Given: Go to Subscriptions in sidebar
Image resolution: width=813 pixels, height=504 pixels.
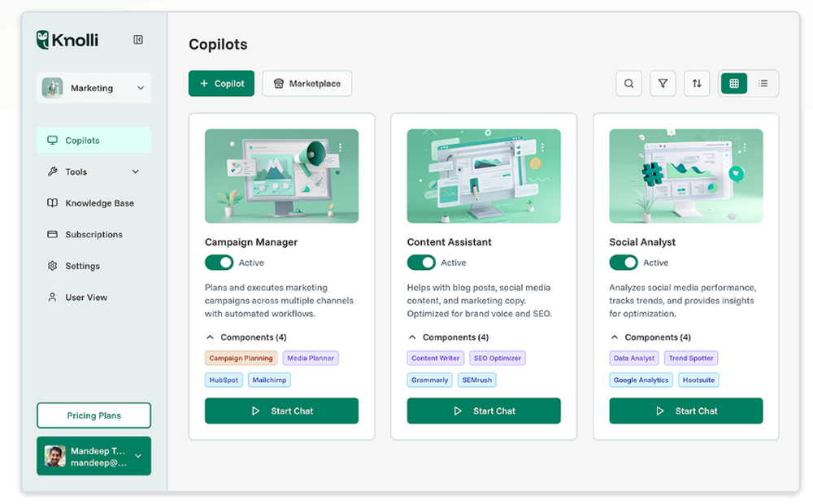Looking at the screenshot, I should point(93,234).
